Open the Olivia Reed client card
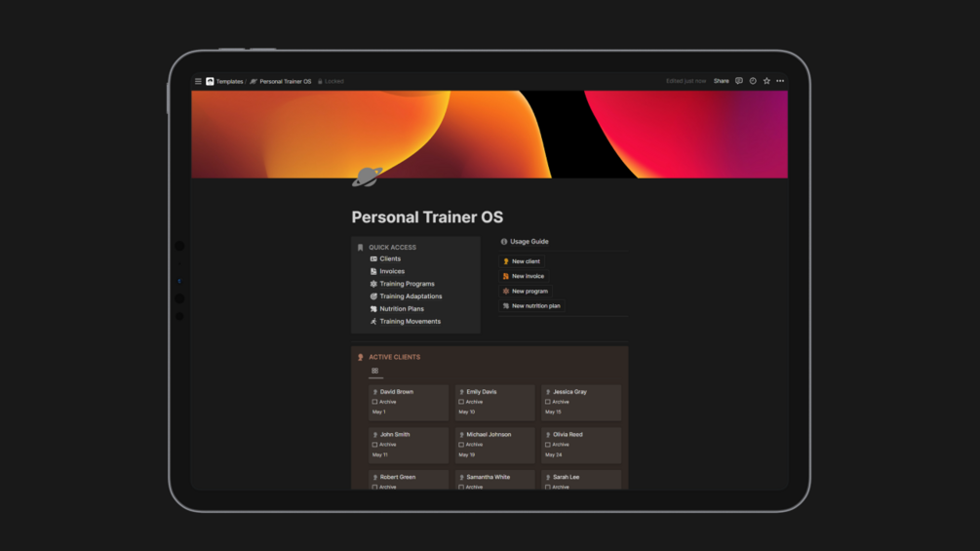This screenshot has width=980, height=551. [580, 445]
